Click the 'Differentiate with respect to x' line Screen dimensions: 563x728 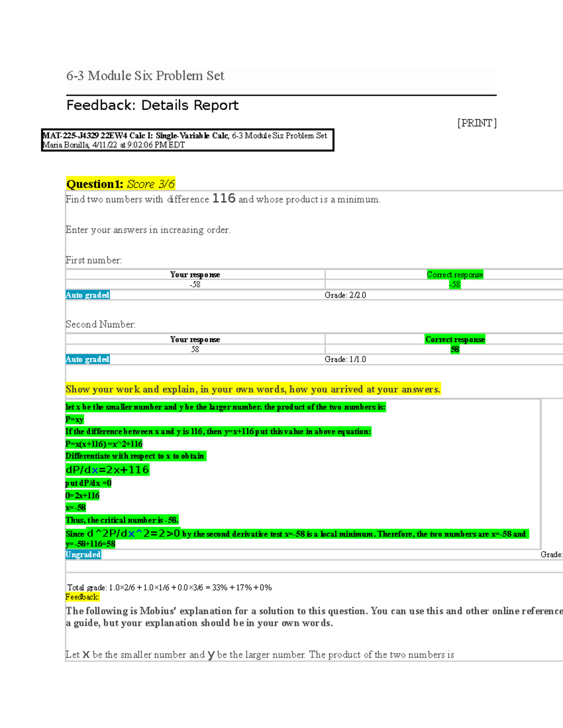click(135, 456)
